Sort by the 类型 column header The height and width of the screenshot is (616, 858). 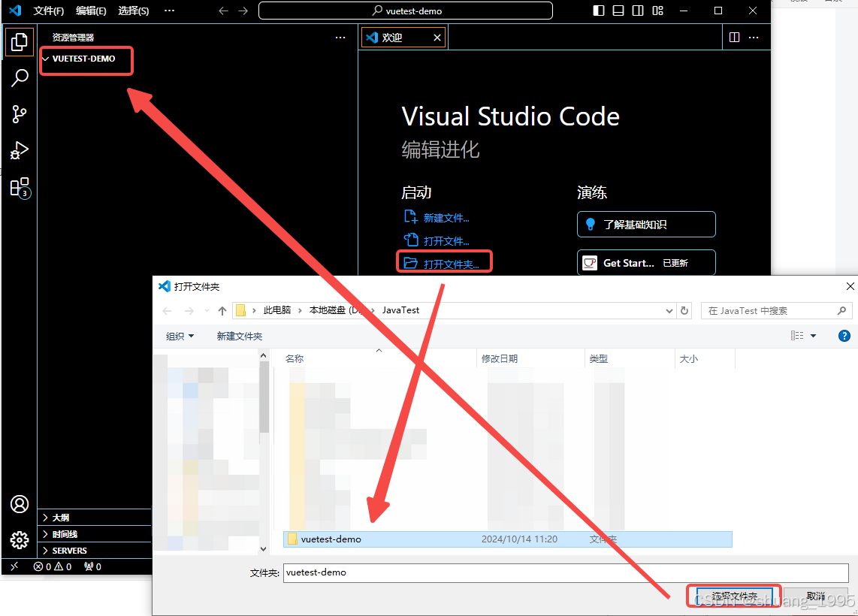[630, 359]
